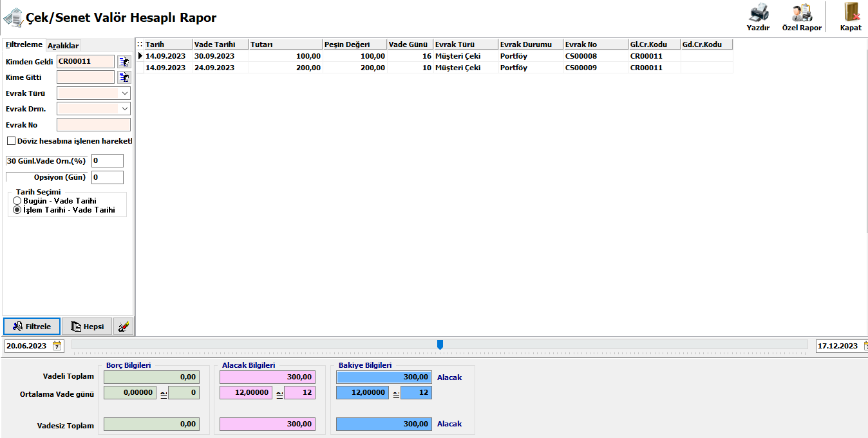Viewport: 868px width, 438px height.
Task: Sort by Gd.Cr.Kodu column header
Action: (x=707, y=44)
